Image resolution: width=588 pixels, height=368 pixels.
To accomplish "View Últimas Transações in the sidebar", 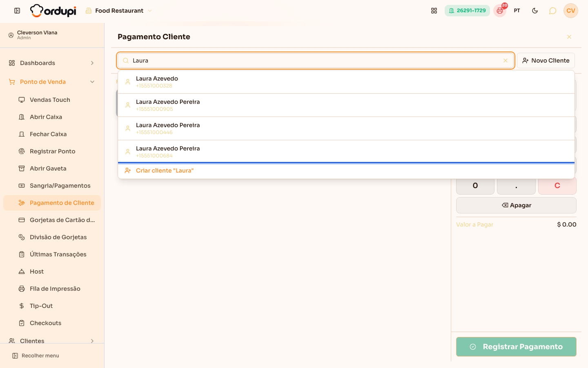I will [x=52, y=254].
